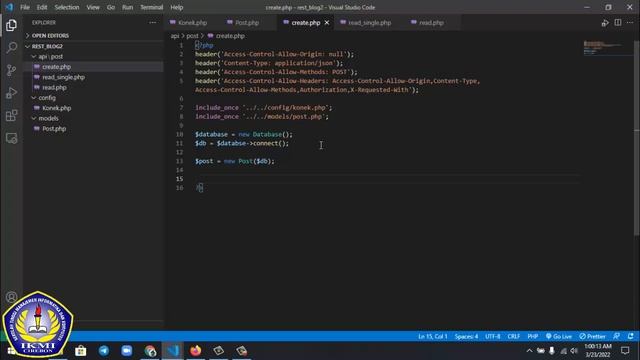The height and width of the screenshot is (360, 640).
Task: Open the File menu
Action: [25, 7]
